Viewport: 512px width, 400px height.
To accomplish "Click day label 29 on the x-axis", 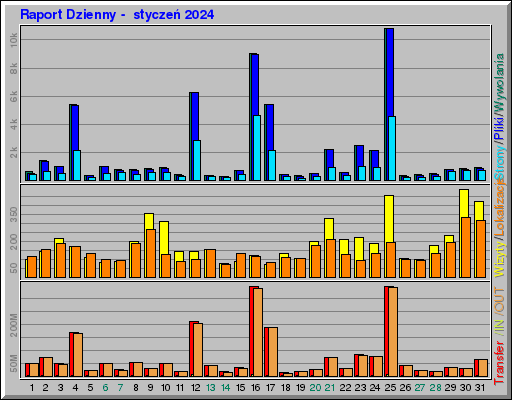I will click(451, 388).
